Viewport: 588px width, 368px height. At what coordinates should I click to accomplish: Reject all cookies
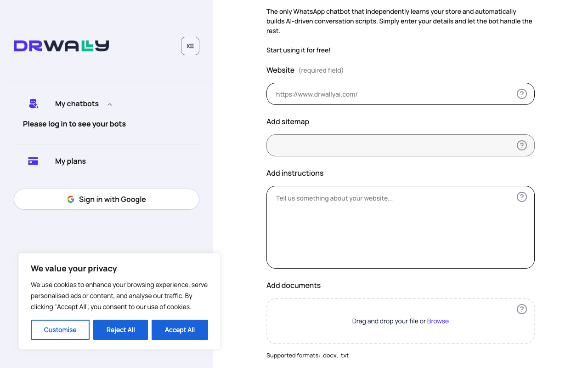(x=120, y=330)
